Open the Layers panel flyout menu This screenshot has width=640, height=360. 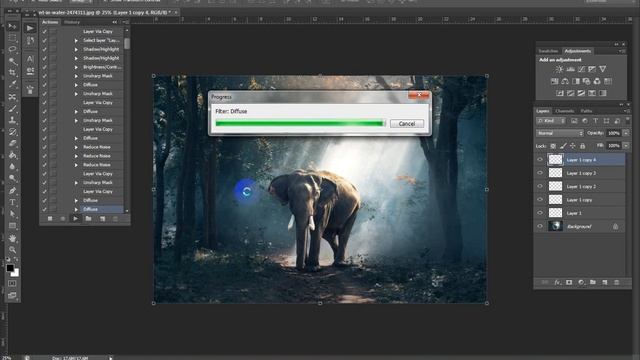click(x=626, y=111)
